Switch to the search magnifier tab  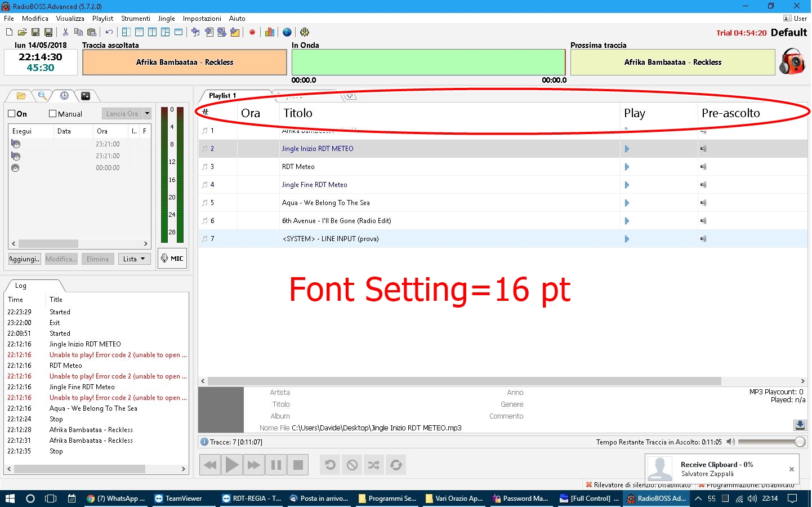click(42, 96)
